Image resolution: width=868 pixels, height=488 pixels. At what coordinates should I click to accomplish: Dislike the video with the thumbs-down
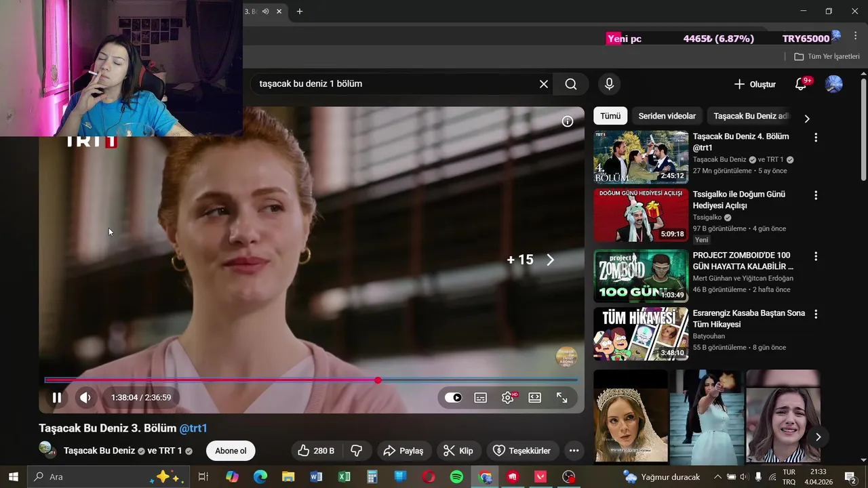[x=356, y=451]
